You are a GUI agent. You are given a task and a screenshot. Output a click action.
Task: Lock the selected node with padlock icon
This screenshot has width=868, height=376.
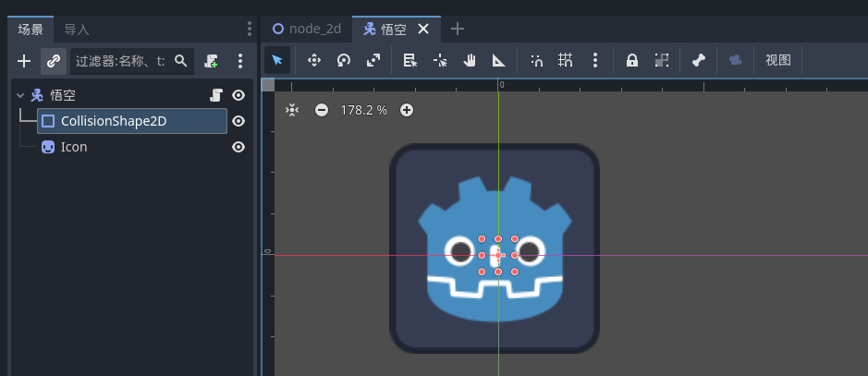tap(632, 60)
